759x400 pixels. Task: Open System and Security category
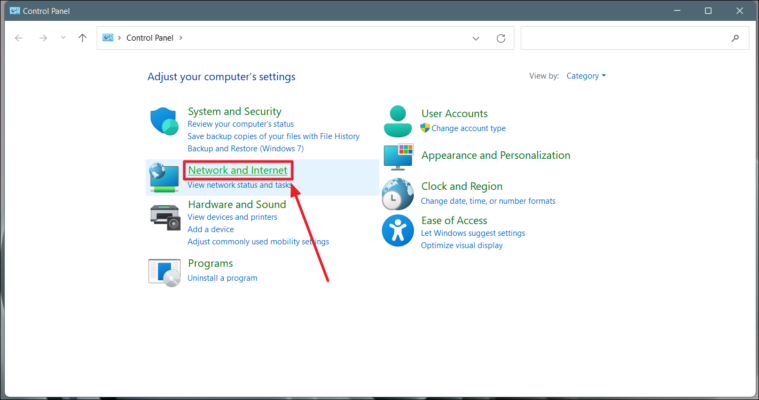click(x=234, y=111)
